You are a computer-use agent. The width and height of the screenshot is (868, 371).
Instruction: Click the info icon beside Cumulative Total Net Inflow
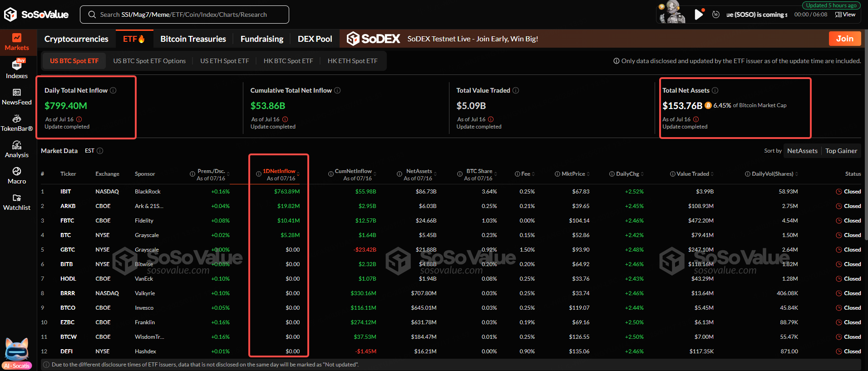tap(337, 90)
